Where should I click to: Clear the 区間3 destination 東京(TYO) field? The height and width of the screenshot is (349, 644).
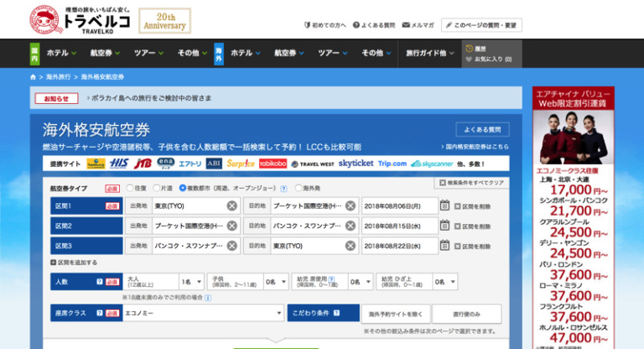coord(351,246)
